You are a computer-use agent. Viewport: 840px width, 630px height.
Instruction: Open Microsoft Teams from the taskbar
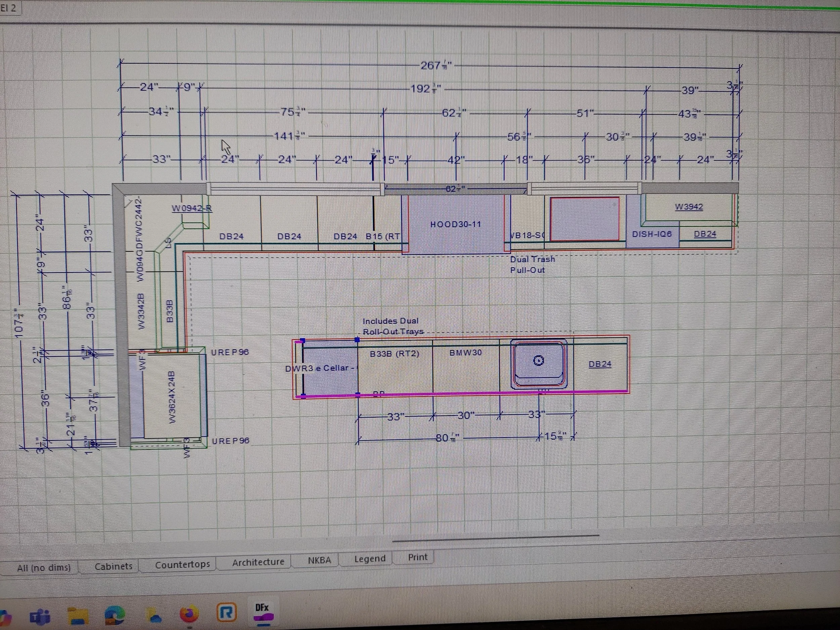pyautogui.click(x=41, y=616)
